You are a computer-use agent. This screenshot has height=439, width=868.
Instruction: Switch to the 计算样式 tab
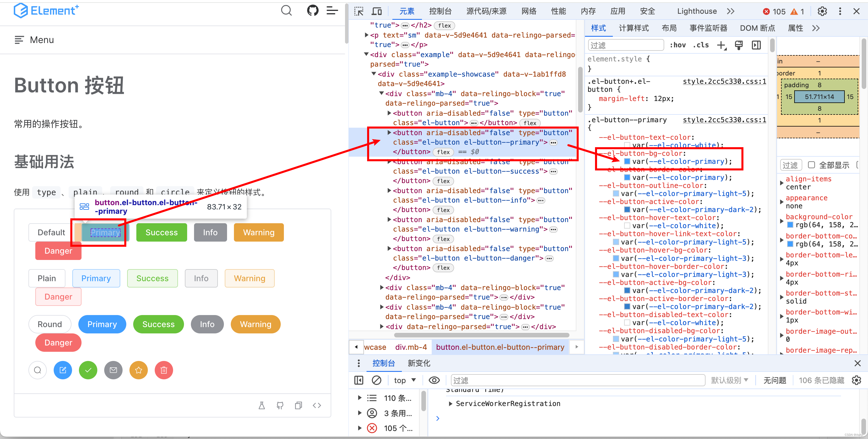pyautogui.click(x=633, y=28)
